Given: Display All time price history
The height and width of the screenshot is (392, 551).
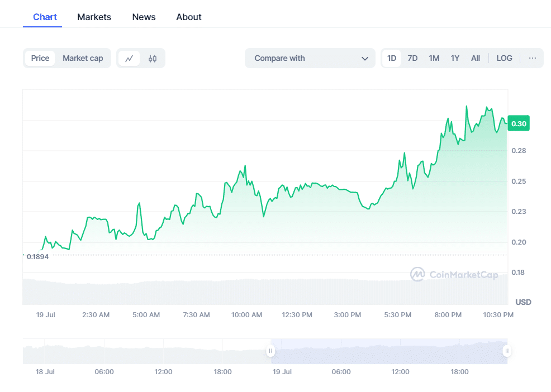Looking at the screenshot, I should click(475, 58).
